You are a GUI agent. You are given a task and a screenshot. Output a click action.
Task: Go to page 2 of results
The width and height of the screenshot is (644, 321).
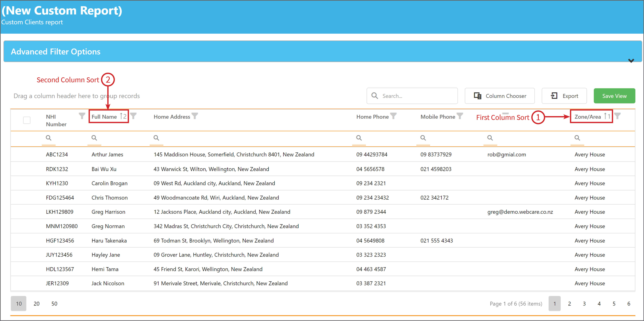point(569,303)
